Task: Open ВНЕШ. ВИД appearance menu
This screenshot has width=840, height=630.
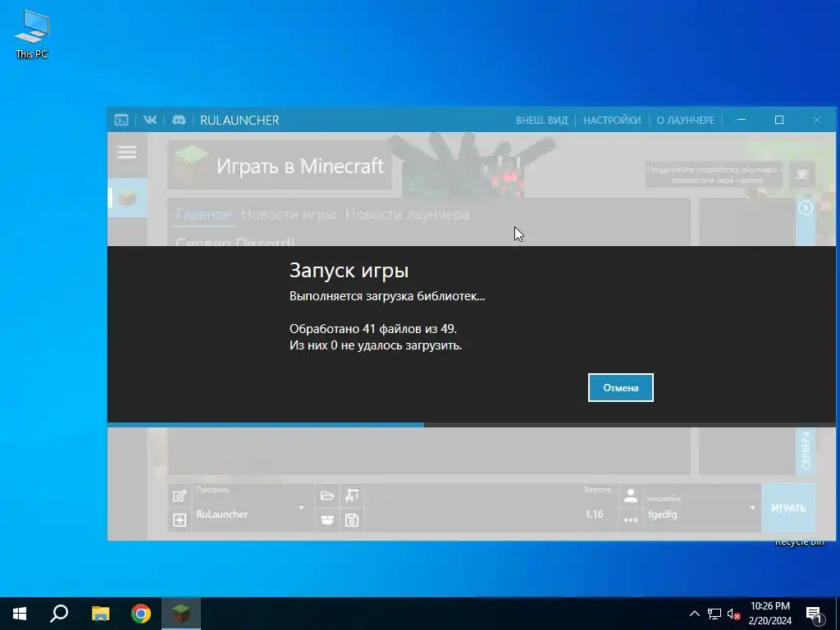Action: pyautogui.click(x=541, y=120)
